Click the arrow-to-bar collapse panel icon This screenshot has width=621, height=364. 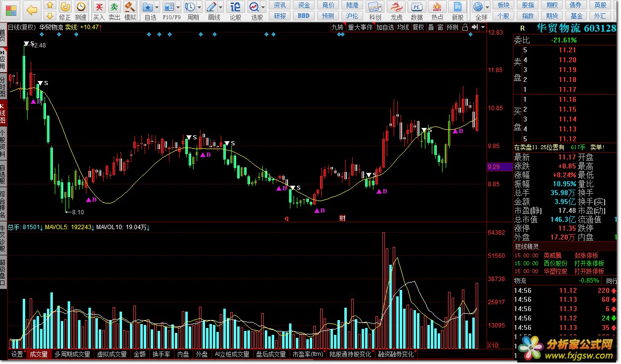tap(475, 27)
